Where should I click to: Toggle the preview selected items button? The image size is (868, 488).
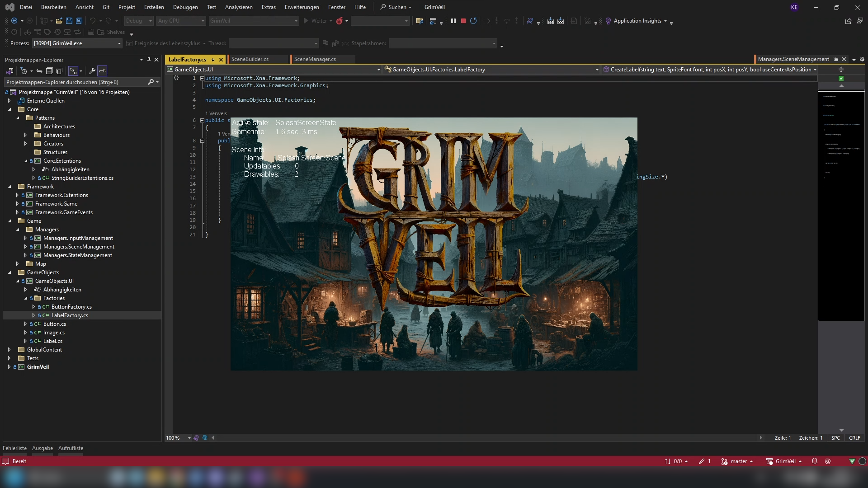tap(102, 71)
